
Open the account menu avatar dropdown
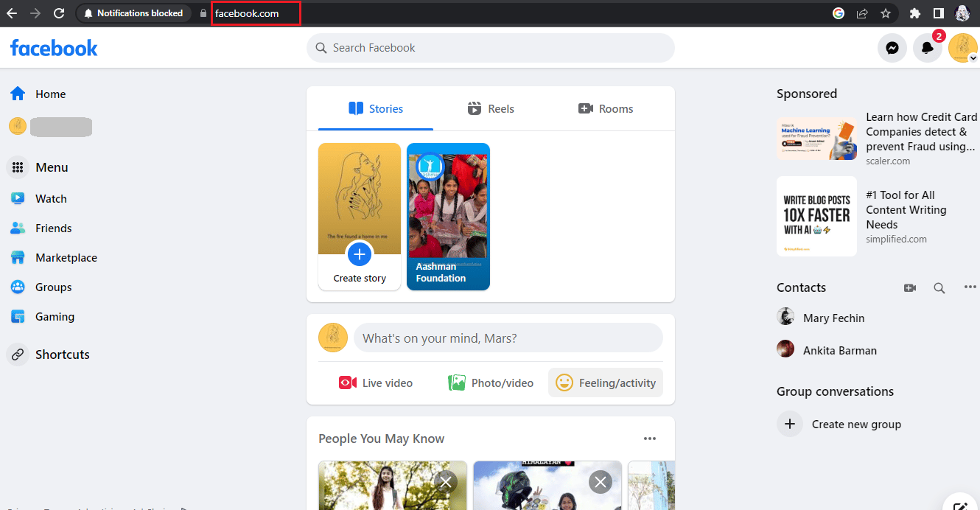coord(963,48)
